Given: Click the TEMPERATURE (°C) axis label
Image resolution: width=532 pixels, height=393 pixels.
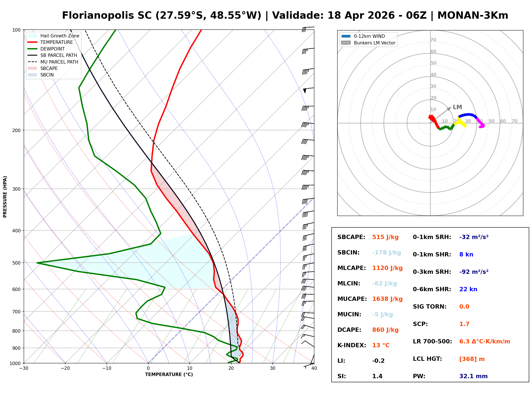Looking at the screenshot, I should pyautogui.click(x=169, y=375).
